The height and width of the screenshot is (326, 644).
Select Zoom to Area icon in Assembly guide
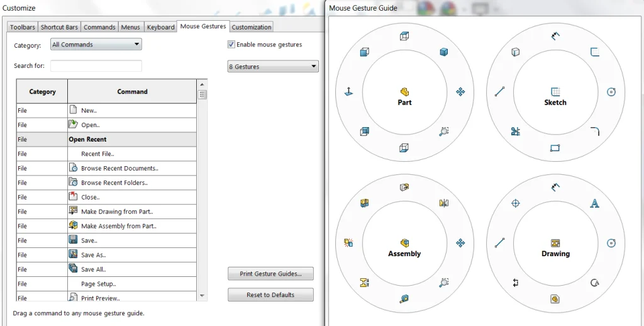443,283
